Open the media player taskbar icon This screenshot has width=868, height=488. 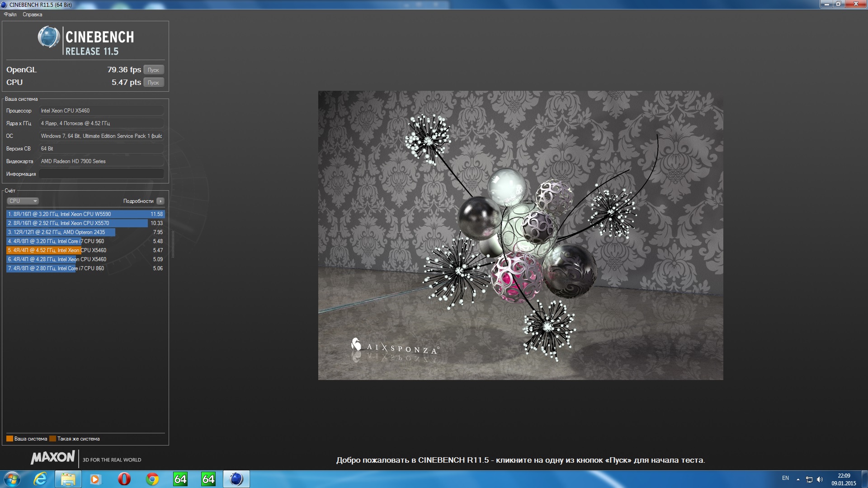tap(95, 479)
